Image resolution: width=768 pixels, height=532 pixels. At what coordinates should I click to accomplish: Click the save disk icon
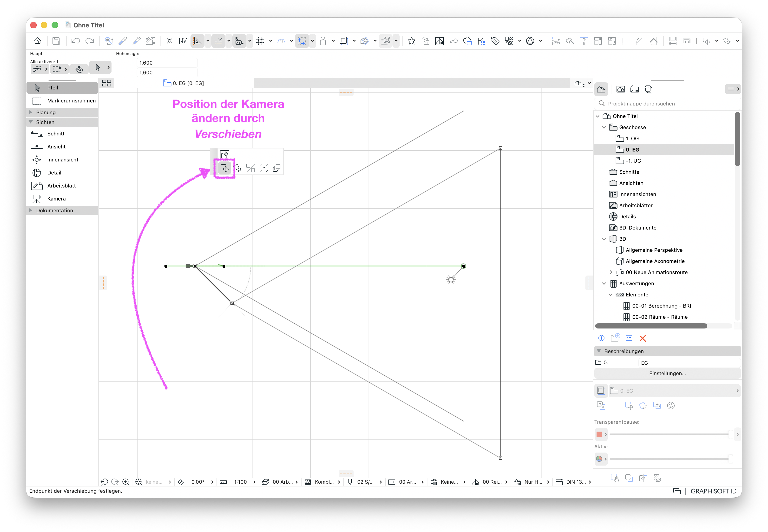coord(56,41)
